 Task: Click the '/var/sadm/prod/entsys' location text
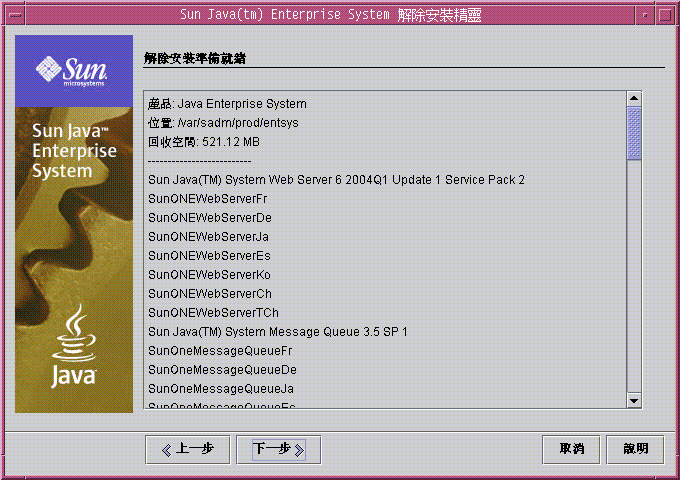238,123
